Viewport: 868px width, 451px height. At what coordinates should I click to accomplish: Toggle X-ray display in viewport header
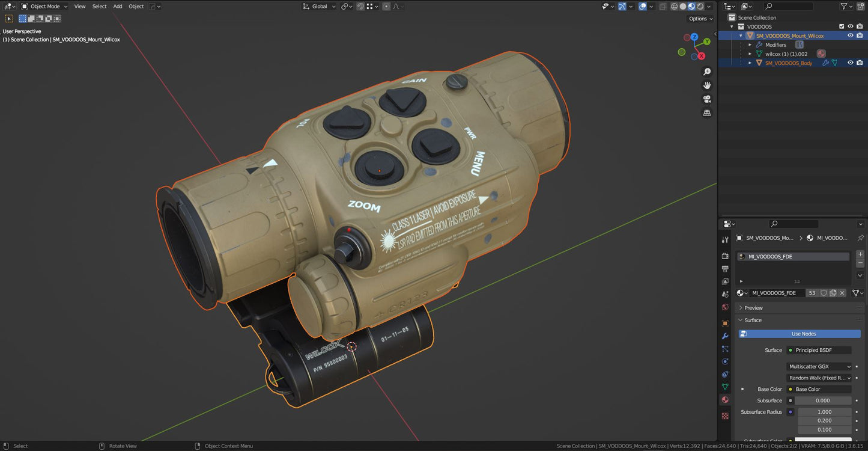coord(663,7)
